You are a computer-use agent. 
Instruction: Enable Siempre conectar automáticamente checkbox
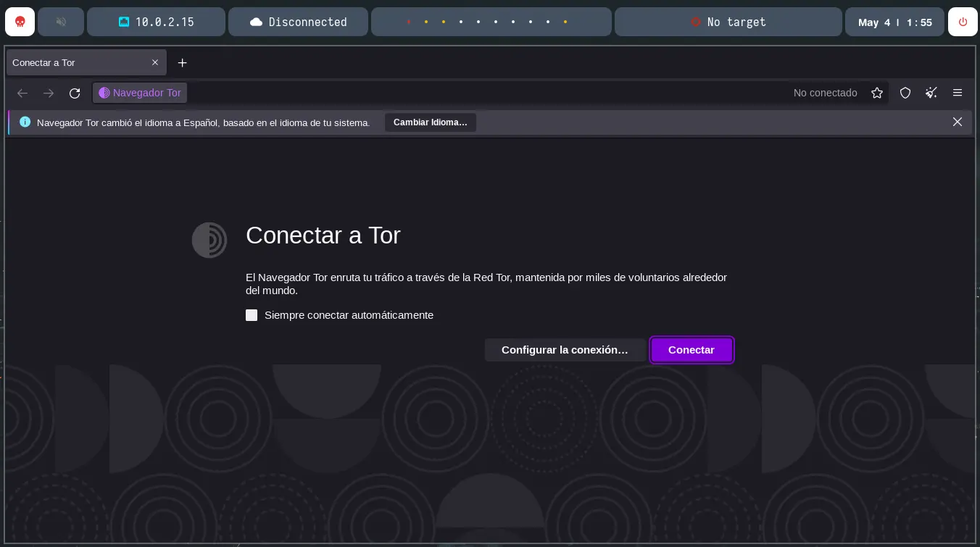pos(252,315)
